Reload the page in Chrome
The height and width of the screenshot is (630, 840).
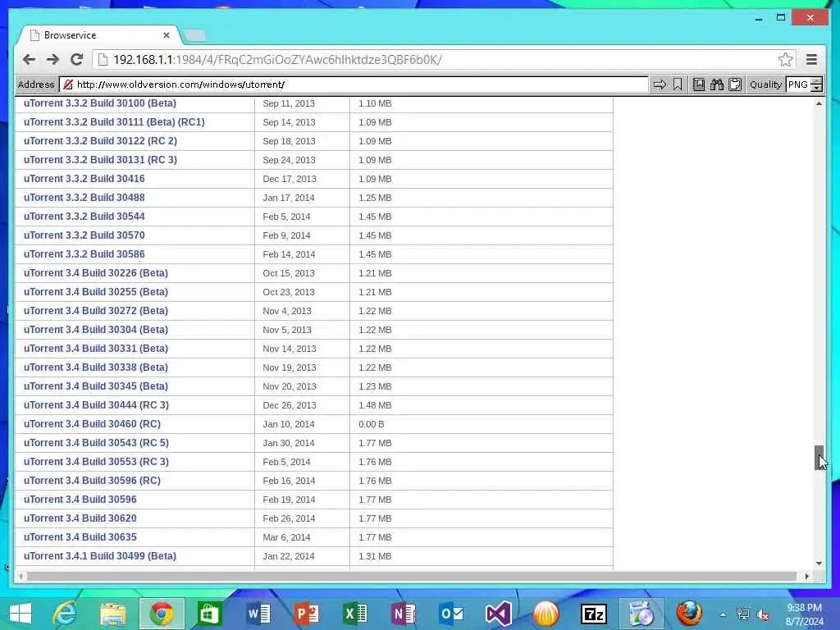[x=76, y=59]
